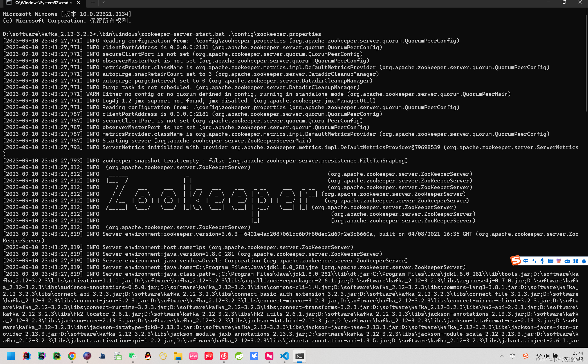Click the 'host.name=lps' log line

(x=178, y=247)
